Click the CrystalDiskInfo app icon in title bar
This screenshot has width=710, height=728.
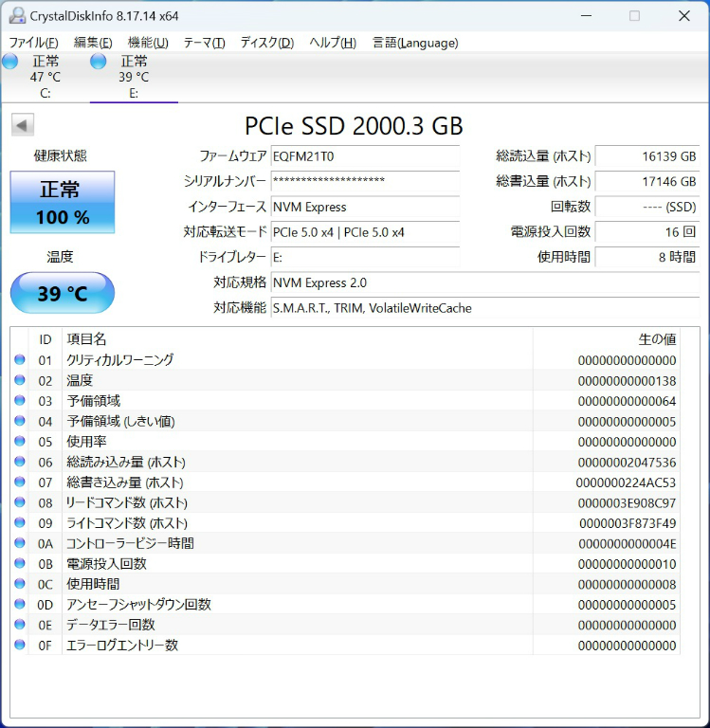(x=17, y=16)
